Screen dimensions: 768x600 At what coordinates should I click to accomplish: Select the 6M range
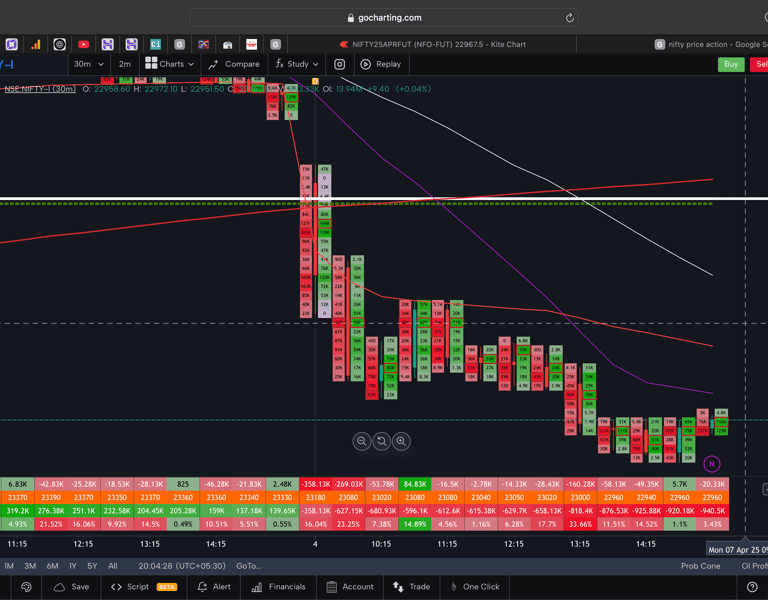click(x=52, y=566)
